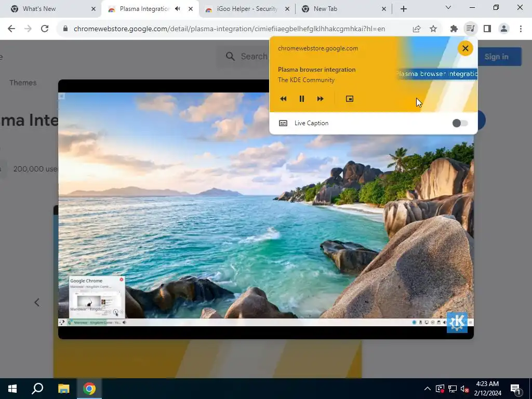Screen dimensions: 532x399
Task: Click the address bar URL
Action: pyautogui.click(x=229, y=29)
